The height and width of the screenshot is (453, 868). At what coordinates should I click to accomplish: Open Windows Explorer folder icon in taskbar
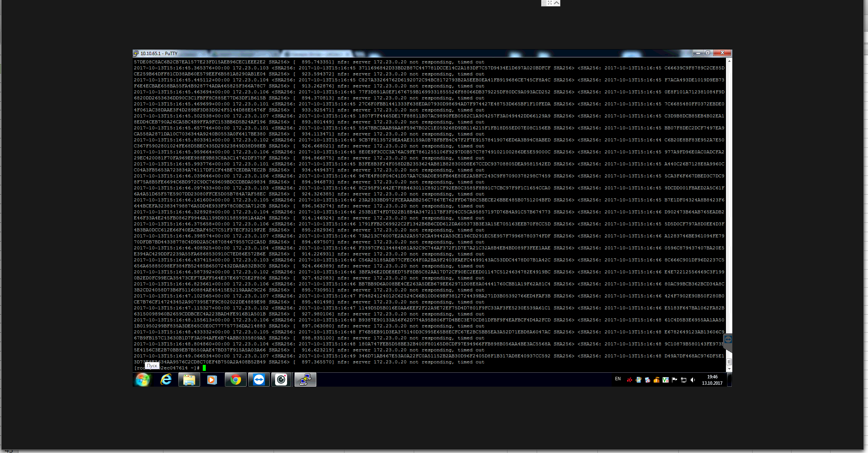[189, 379]
